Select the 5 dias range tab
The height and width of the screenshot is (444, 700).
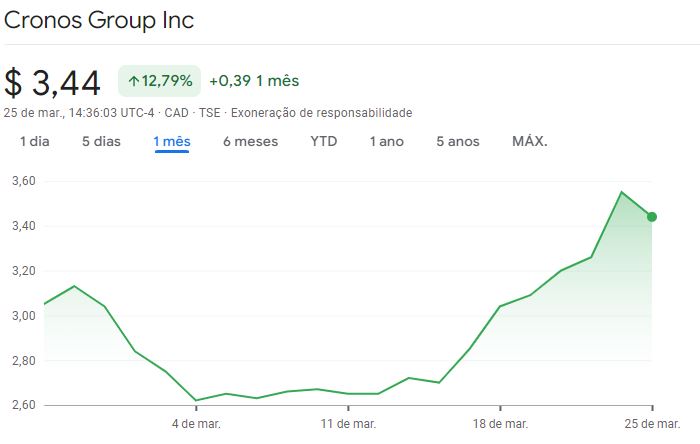point(101,141)
